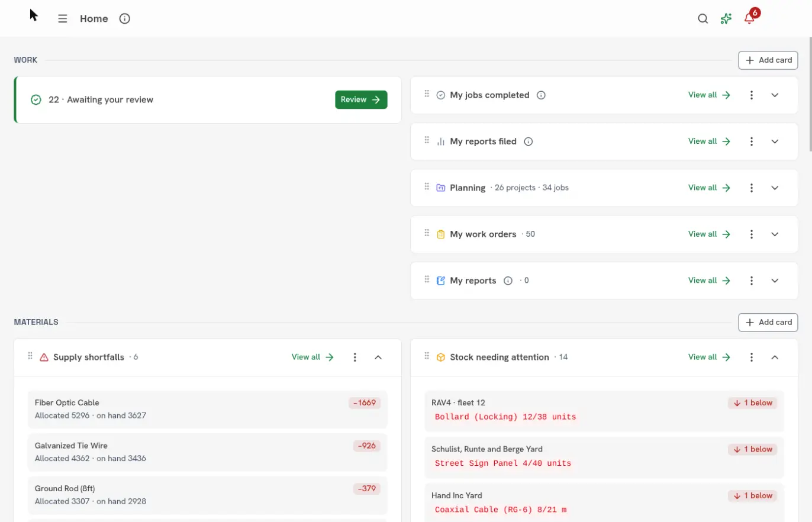Open the AI sparkle assistant icon
This screenshot has height=522, width=812.
(x=726, y=18)
